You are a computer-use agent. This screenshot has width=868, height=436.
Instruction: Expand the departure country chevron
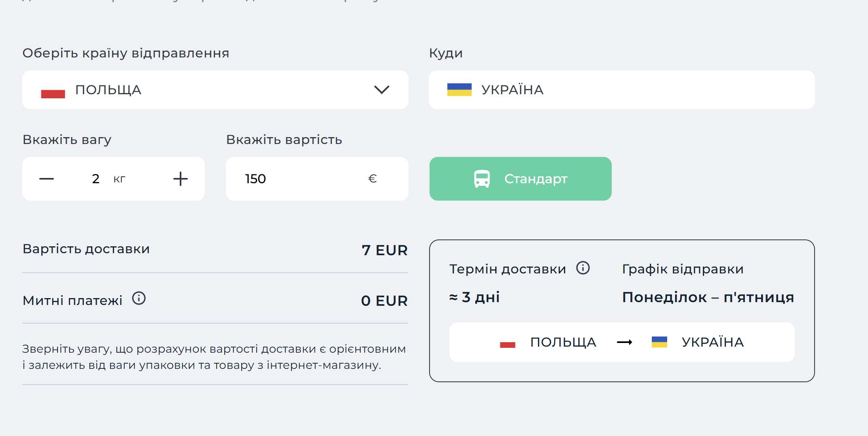click(x=382, y=90)
